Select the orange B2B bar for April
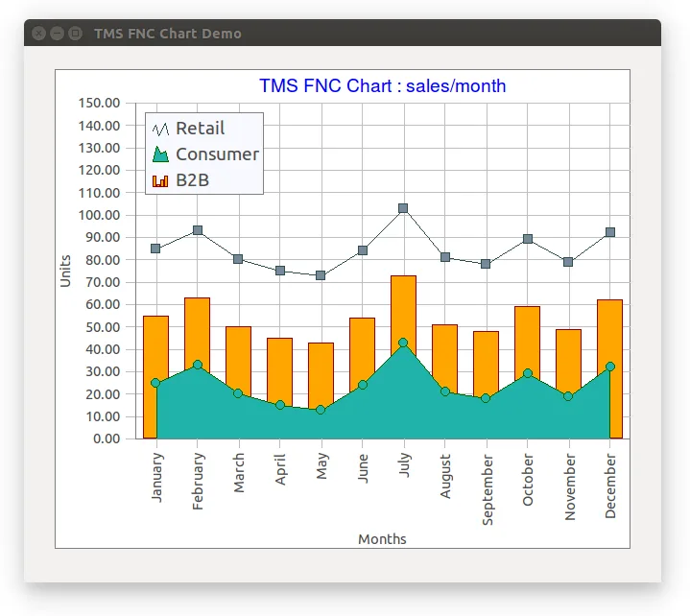The image size is (690, 616). tap(280, 369)
